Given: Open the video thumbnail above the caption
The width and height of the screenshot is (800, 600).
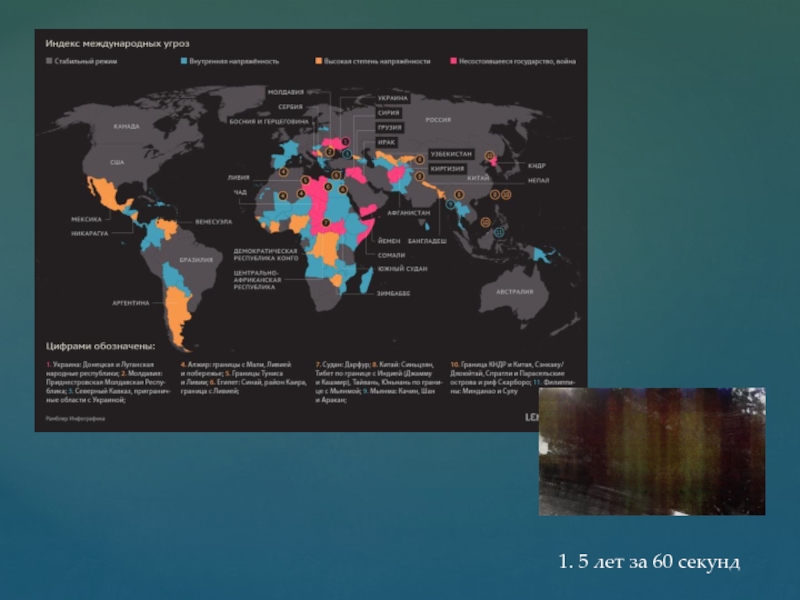Looking at the screenshot, I should point(652,452).
